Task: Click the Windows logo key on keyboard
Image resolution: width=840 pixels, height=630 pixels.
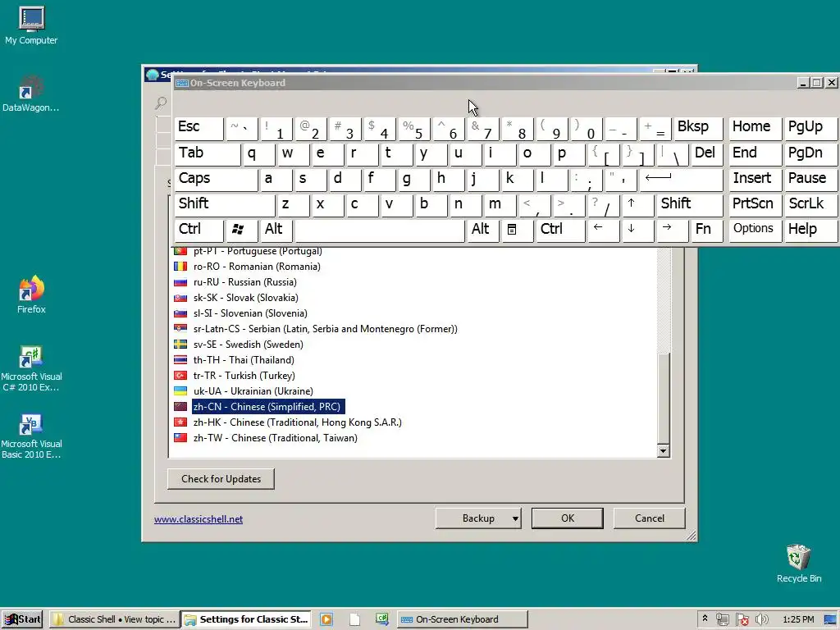Action: point(241,230)
